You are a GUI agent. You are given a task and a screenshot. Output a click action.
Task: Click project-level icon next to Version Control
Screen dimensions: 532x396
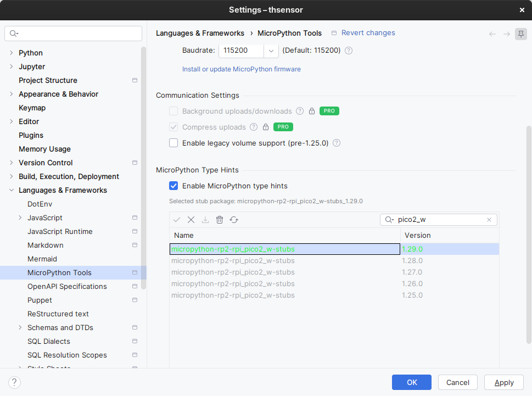(135, 163)
